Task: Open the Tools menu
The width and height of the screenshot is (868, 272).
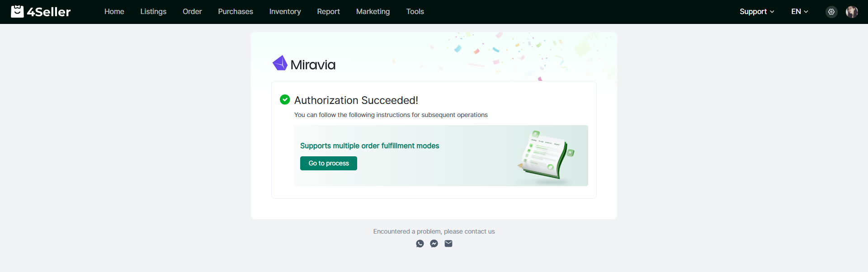Action: pos(415,12)
